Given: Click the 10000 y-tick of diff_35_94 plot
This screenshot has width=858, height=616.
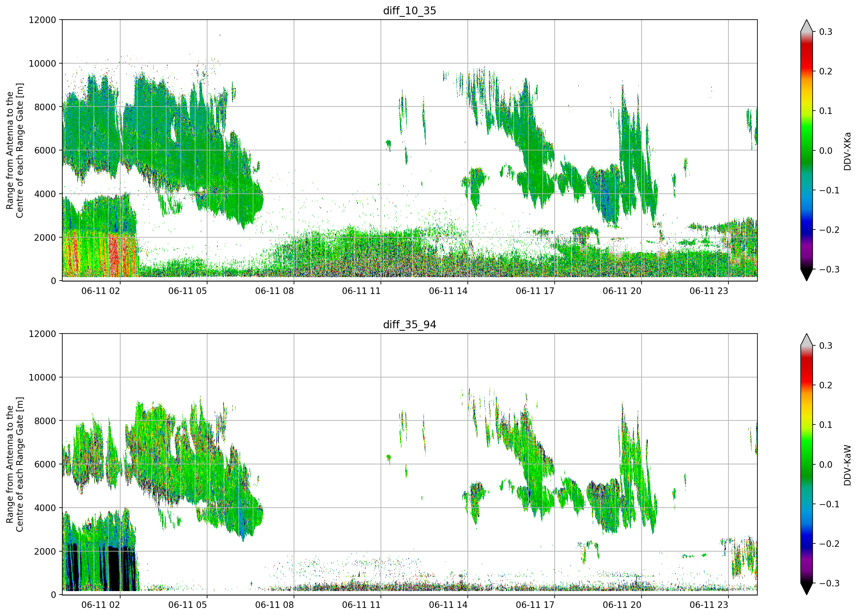Looking at the screenshot, I should 42,378.
